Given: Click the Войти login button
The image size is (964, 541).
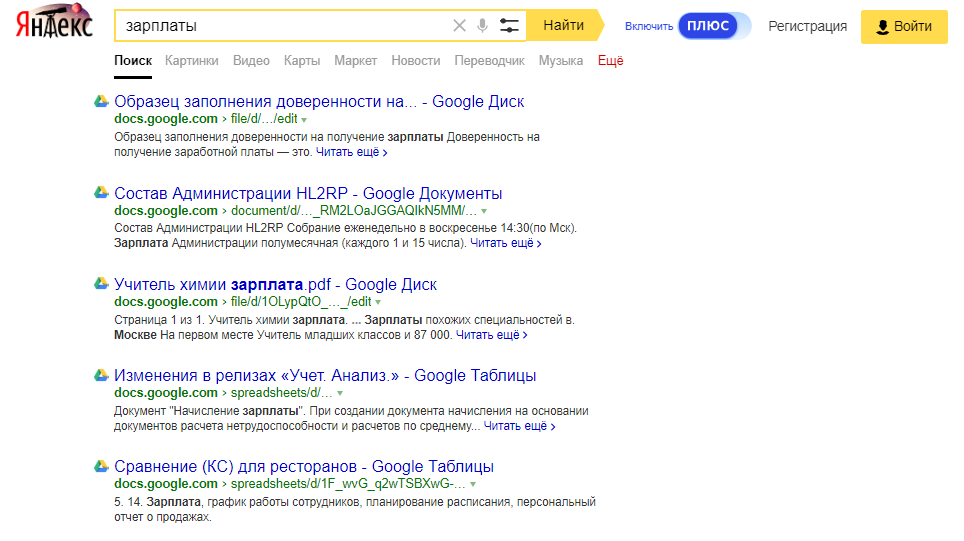Looking at the screenshot, I should [904, 26].
